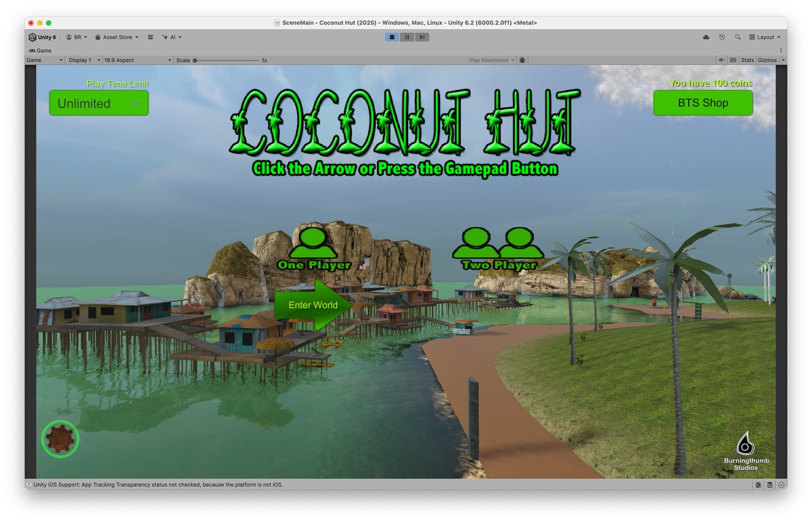Open the Unlimited play time dropdown
Image resolution: width=812 pixels, height=522 pixels.
pyautogui.click(x=99, y=103)
